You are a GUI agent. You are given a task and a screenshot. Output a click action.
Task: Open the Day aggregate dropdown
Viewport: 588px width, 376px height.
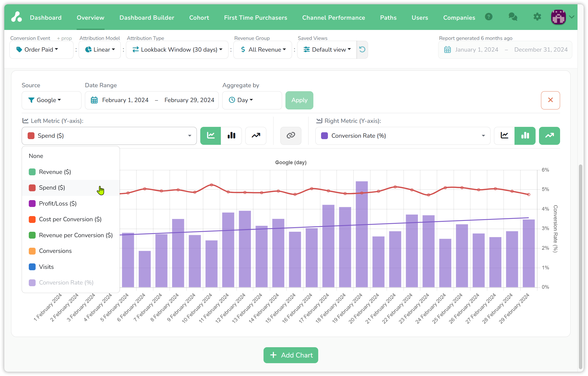click(252, 100)
